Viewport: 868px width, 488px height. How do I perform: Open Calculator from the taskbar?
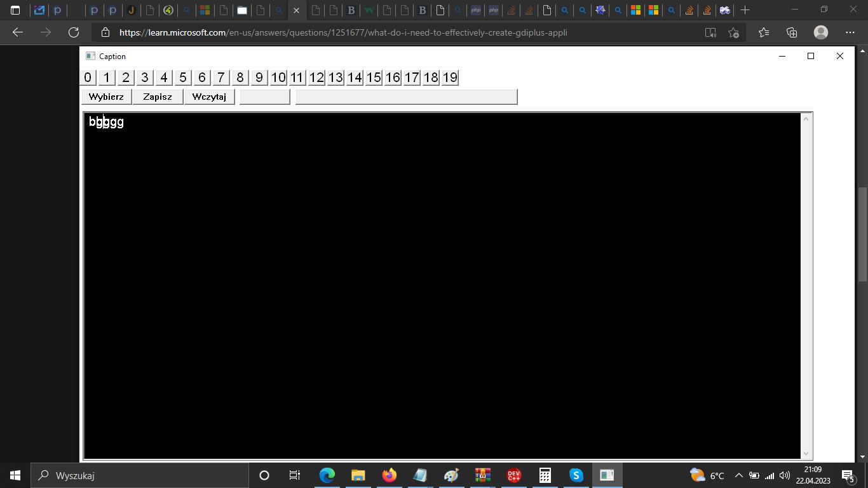coord(544,475)
